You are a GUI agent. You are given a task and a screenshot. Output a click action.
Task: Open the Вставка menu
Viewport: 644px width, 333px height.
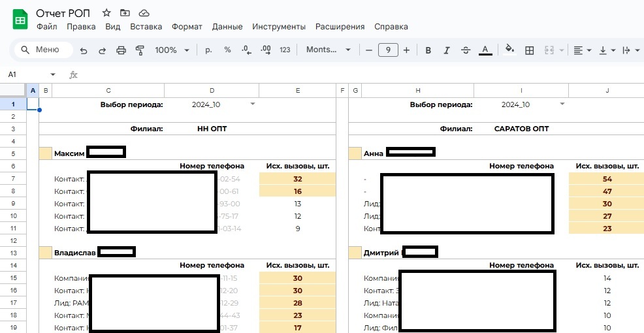[x=146, y=27]
